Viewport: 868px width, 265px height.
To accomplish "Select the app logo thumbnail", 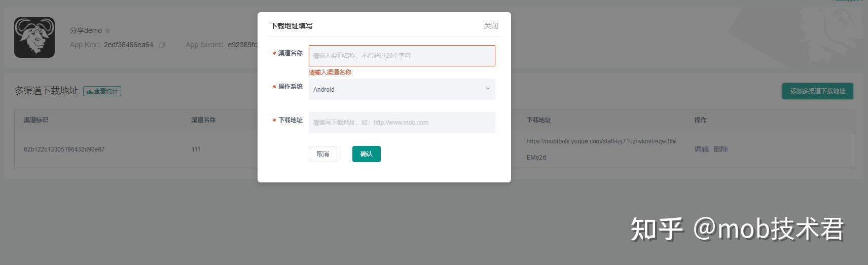I will 34,37.
